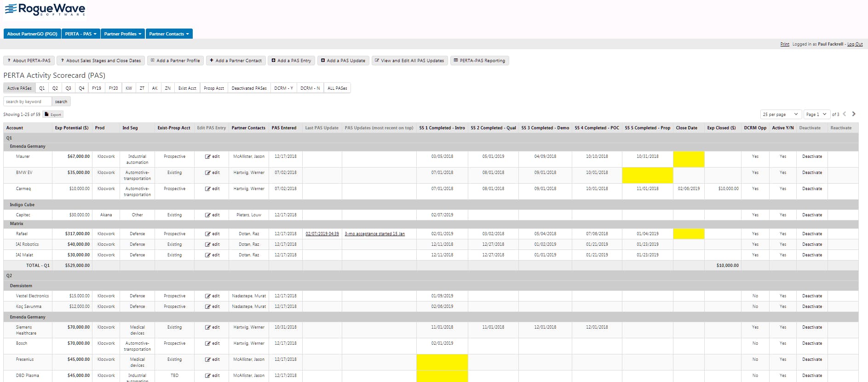Click the edit pencil icon for Fresenius
The width and height of the screenshot is (868, 382).
point(208,359)
